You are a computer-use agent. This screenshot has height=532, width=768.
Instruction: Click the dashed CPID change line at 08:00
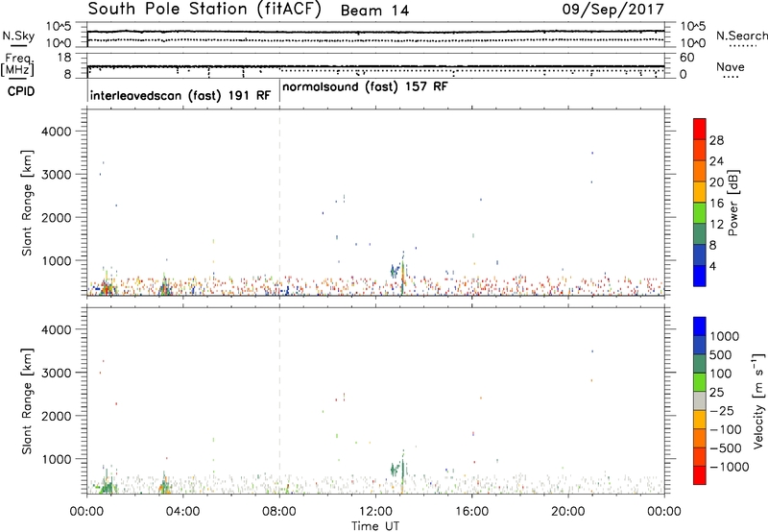279,201
